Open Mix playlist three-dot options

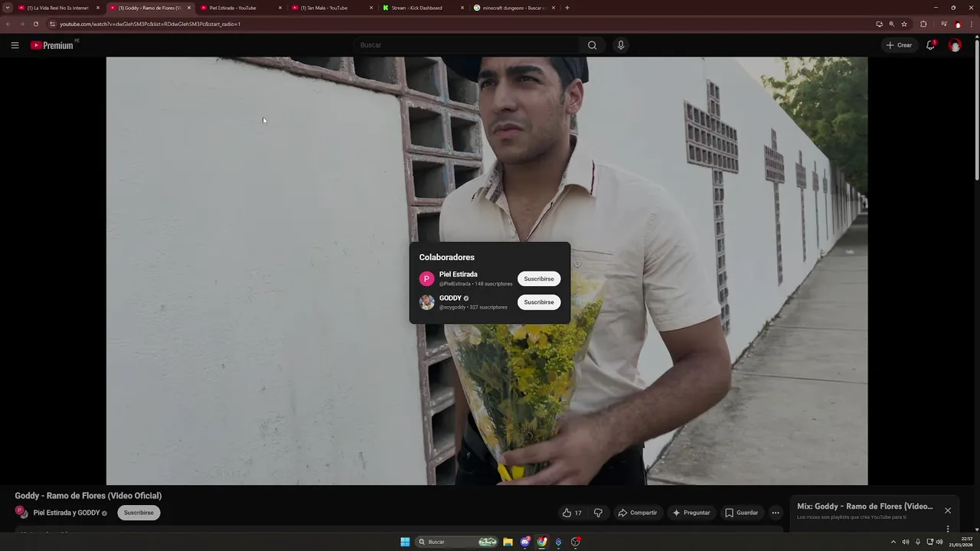point(948,529)
